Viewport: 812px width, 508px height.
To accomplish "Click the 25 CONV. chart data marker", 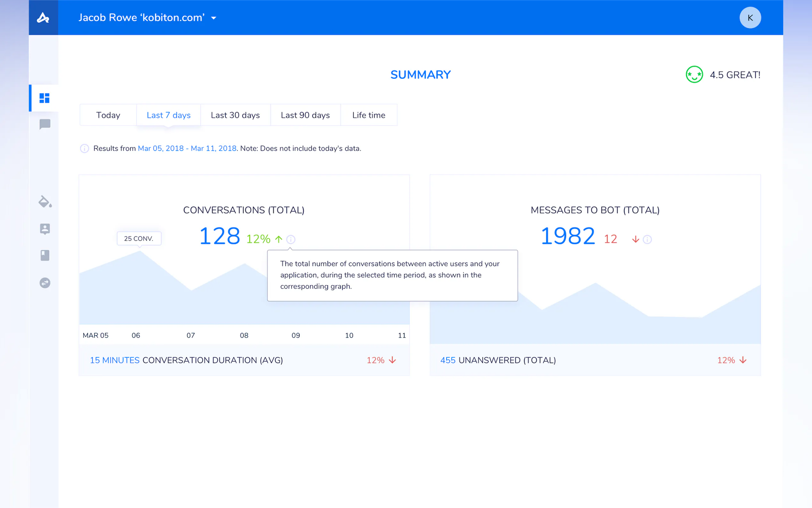I will tap(139, 239).
